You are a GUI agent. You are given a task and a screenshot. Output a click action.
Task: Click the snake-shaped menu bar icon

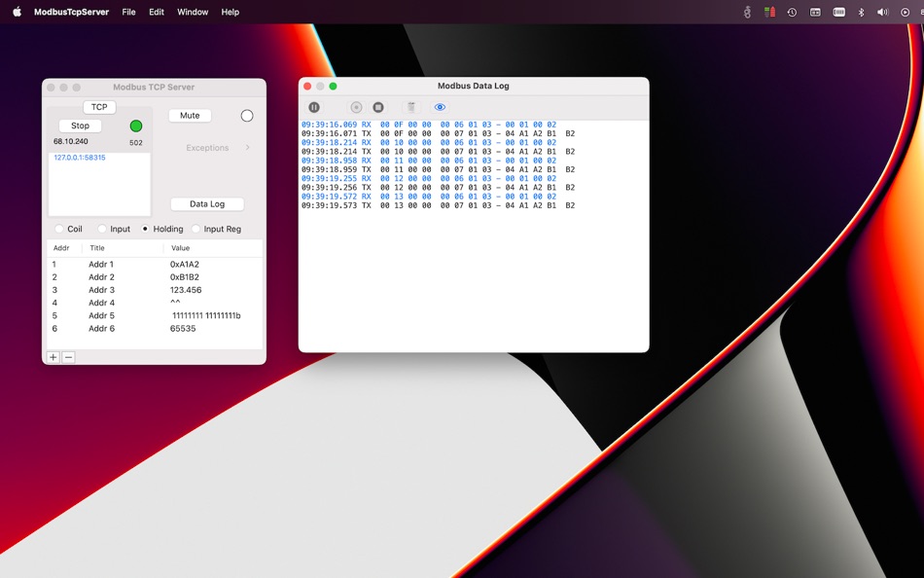pyautogui.click(x=747, y=12)
